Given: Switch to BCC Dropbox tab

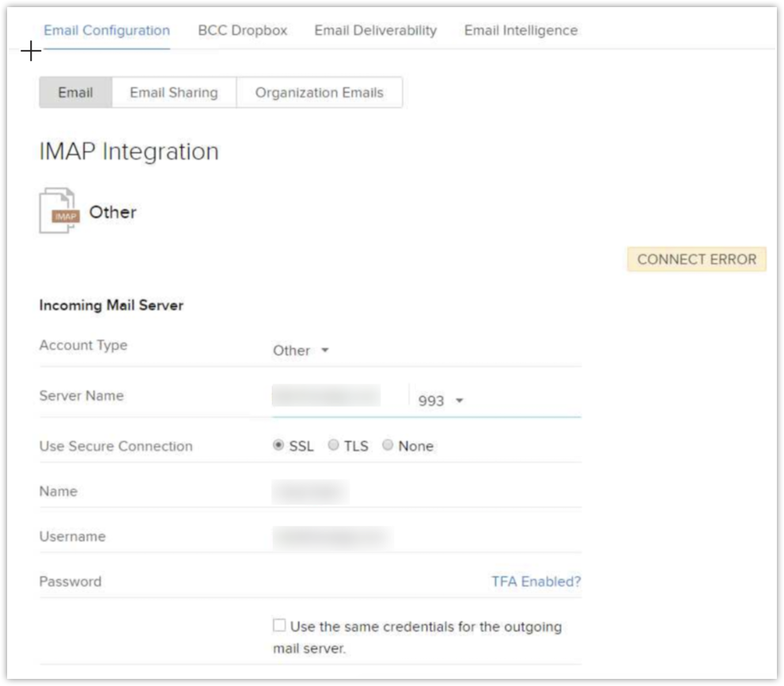Looking at the screenshot, I should 242,31.
